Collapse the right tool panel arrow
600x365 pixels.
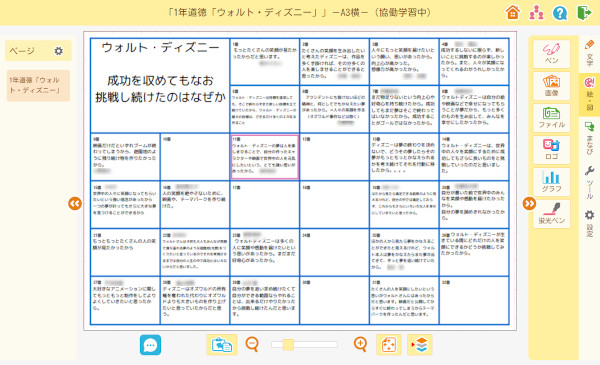[529, 204]
